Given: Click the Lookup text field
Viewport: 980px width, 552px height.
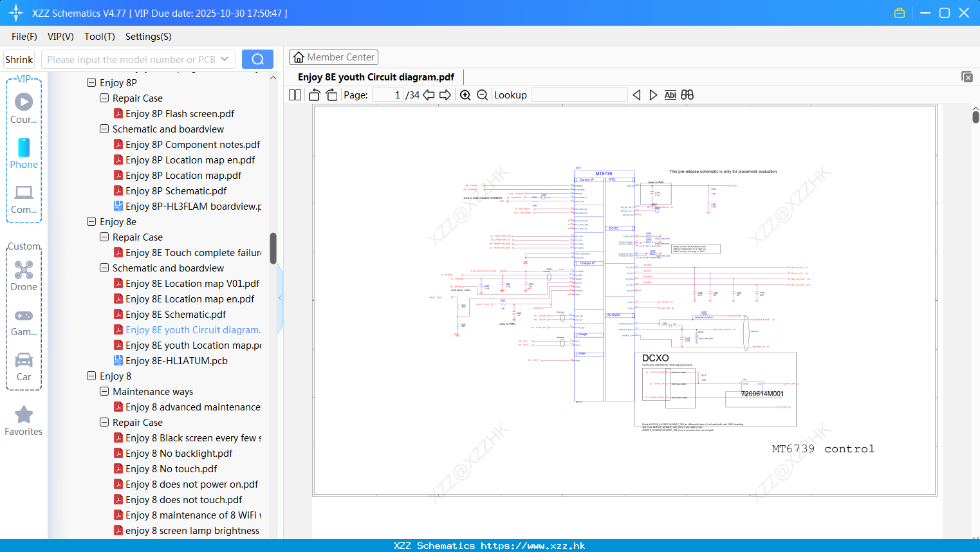Looking at the screenshot, I should pos(579,95).
